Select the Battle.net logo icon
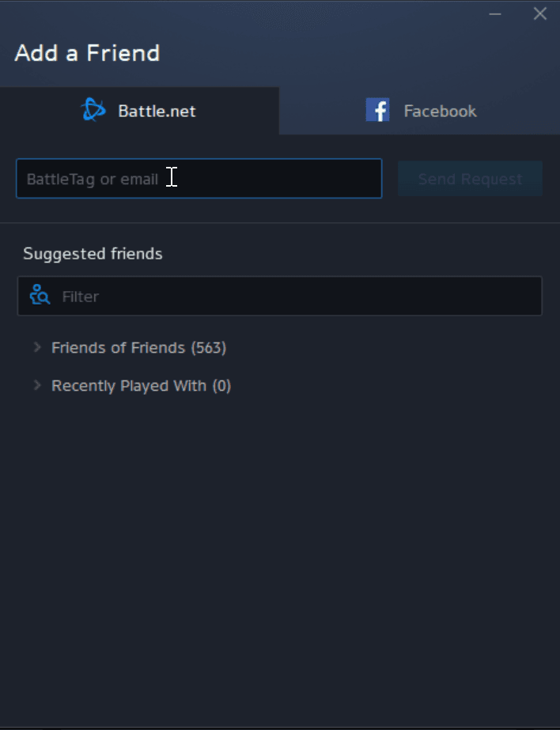 coord(93,111)
